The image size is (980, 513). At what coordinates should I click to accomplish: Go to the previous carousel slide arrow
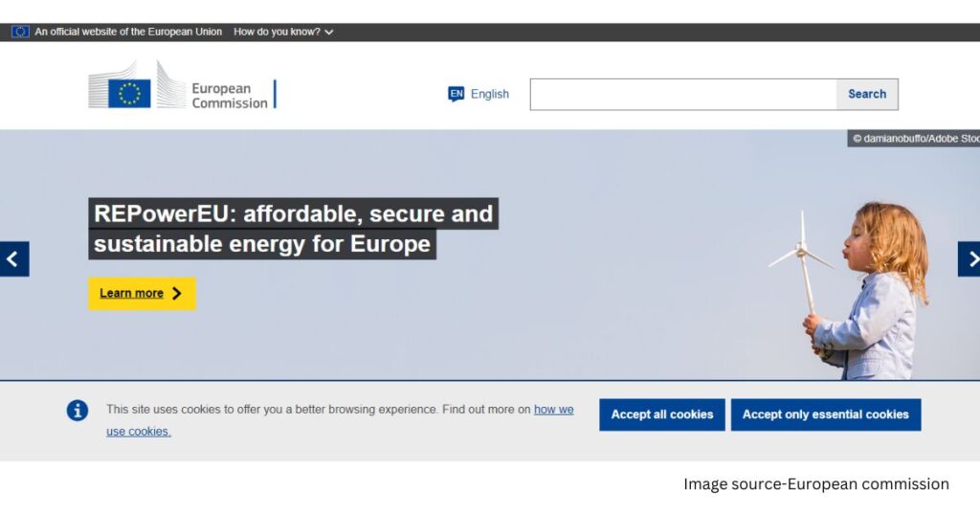[x=14, y=258]
